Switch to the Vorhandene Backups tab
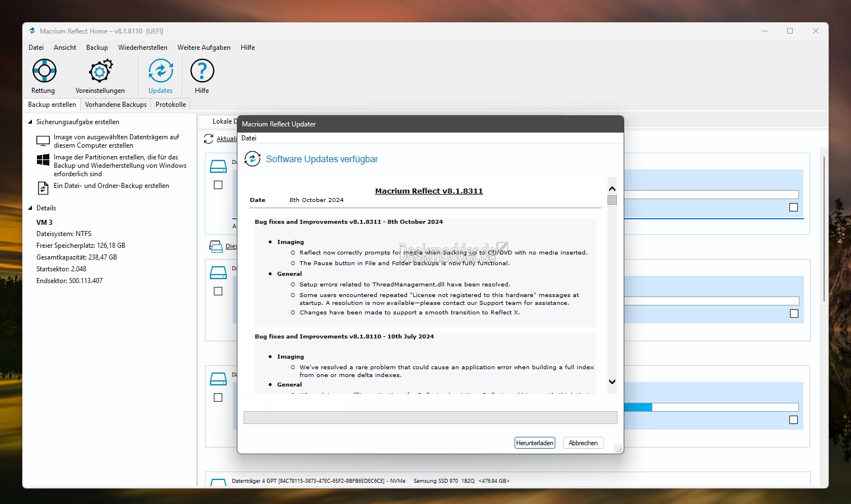Screen dimensions: 851x504 pos(116,105)
